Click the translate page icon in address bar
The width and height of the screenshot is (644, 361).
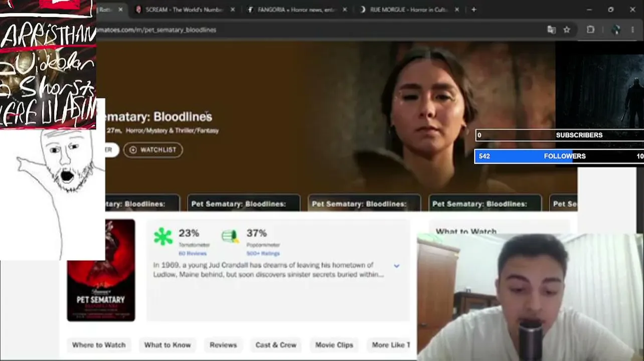pos(552,30)
